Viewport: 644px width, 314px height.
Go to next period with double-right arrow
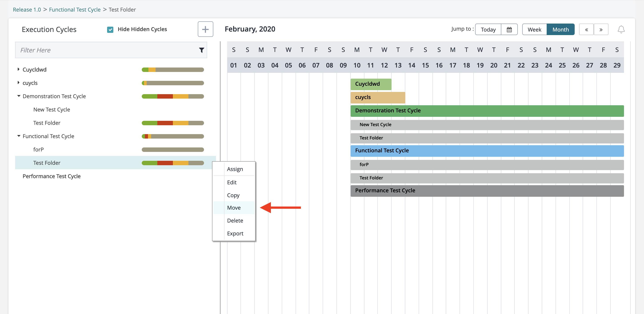pos(601,30)
